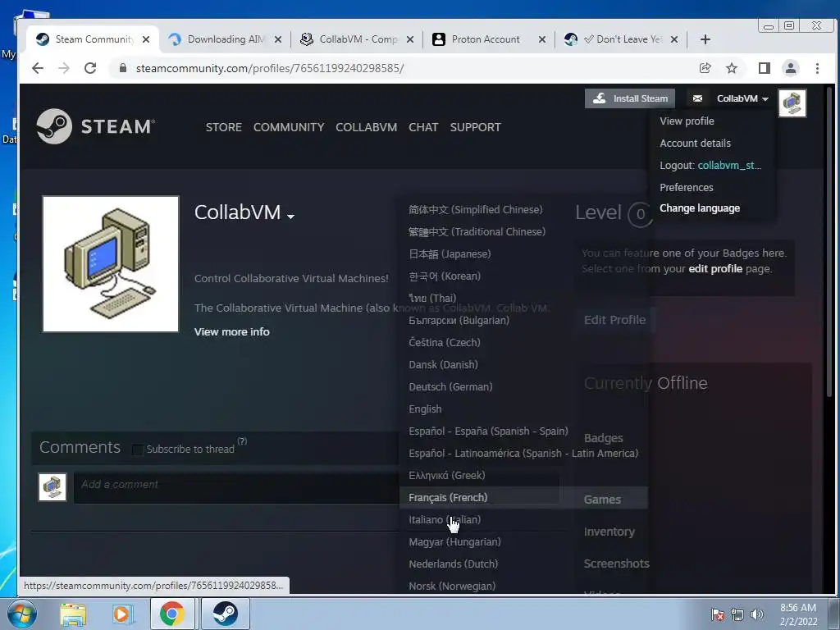Screen dimensions: 840x630
Task: Click View more info link
Action: [232, 331]
